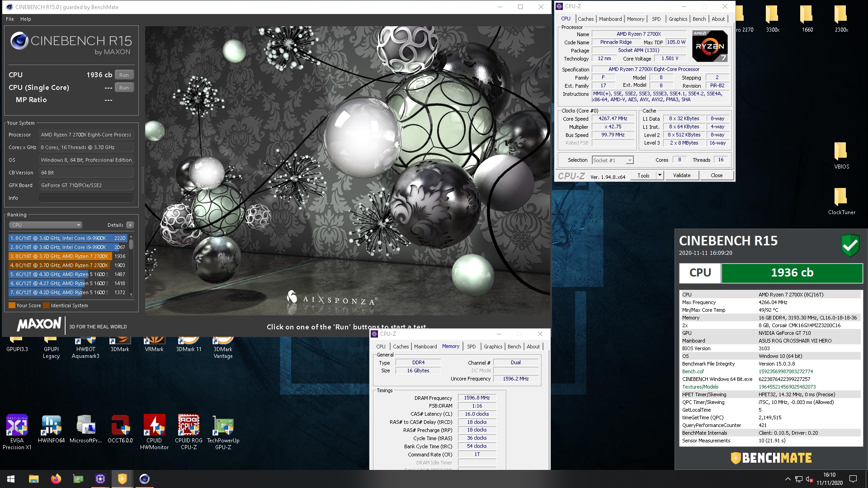
Task: Open TechPowerUp GPU-Z desktop shortcut
Action: [x=223, y=432]
